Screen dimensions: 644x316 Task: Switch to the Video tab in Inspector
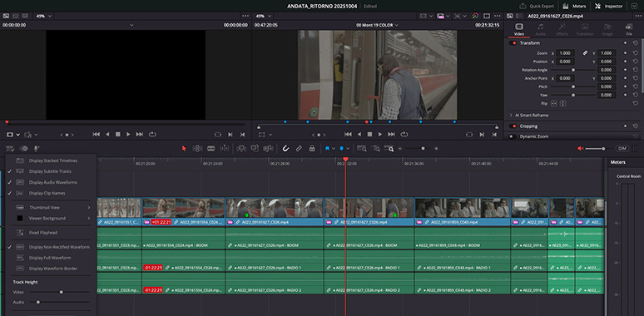coord(519,29)
